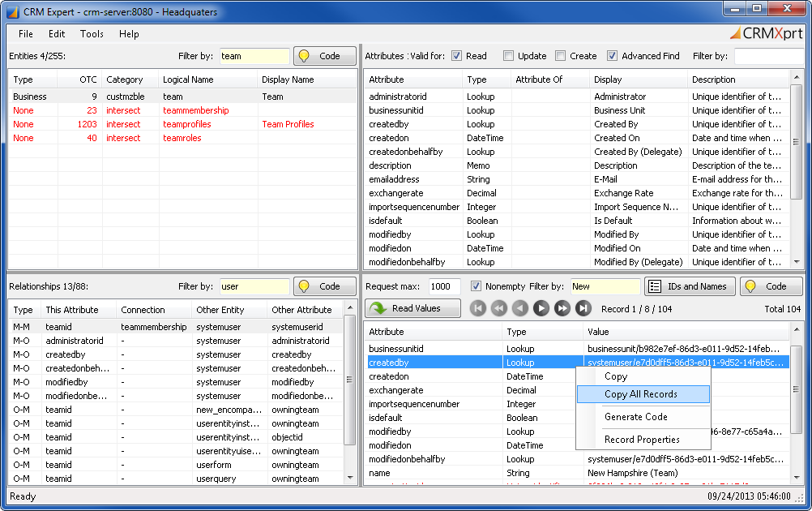812x511 pixels.
Task: Select the 'exchangerate' row in Attributes list
Action: (577, 193)
